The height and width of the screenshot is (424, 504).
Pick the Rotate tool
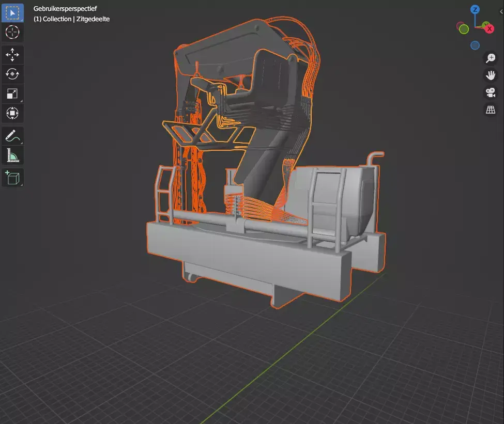(x=12, y=74)
